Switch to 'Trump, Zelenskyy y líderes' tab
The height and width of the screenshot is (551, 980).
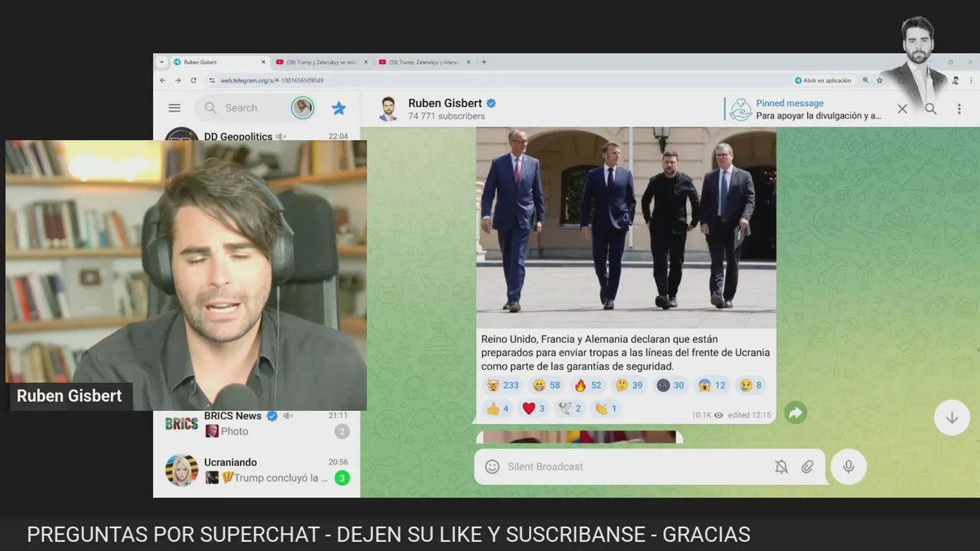pyautogui.click(x=423, y=62)
